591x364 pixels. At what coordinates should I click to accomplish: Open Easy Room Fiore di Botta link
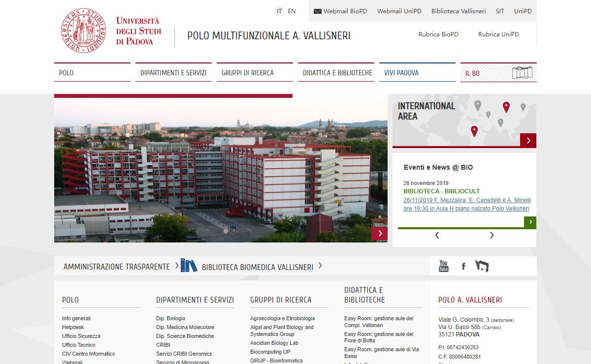pos(379,337)
